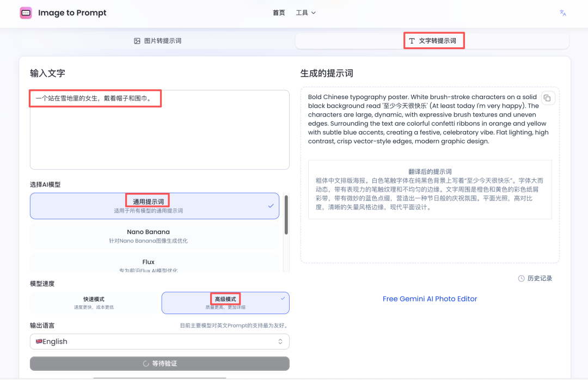Viewport: 588px width, 380px height.
Task: Choose the Nano Banana model option
Action: (x=148, y=236)
